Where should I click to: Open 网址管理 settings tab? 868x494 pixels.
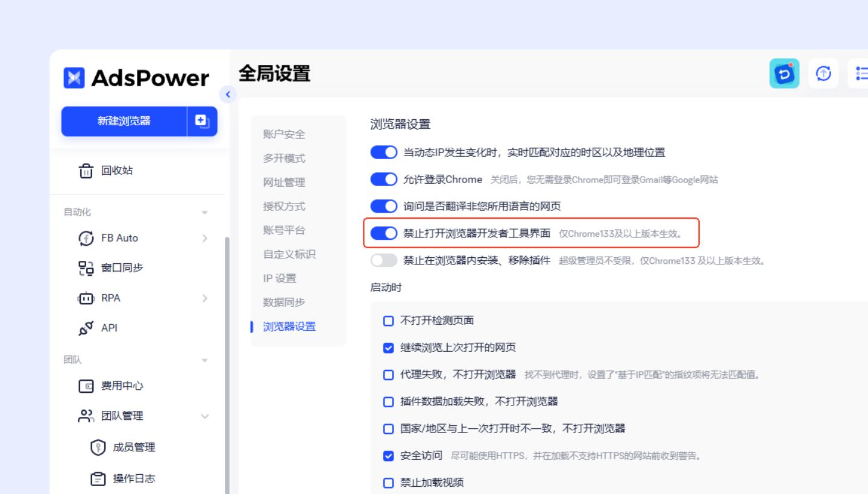[x=284, y=183]
